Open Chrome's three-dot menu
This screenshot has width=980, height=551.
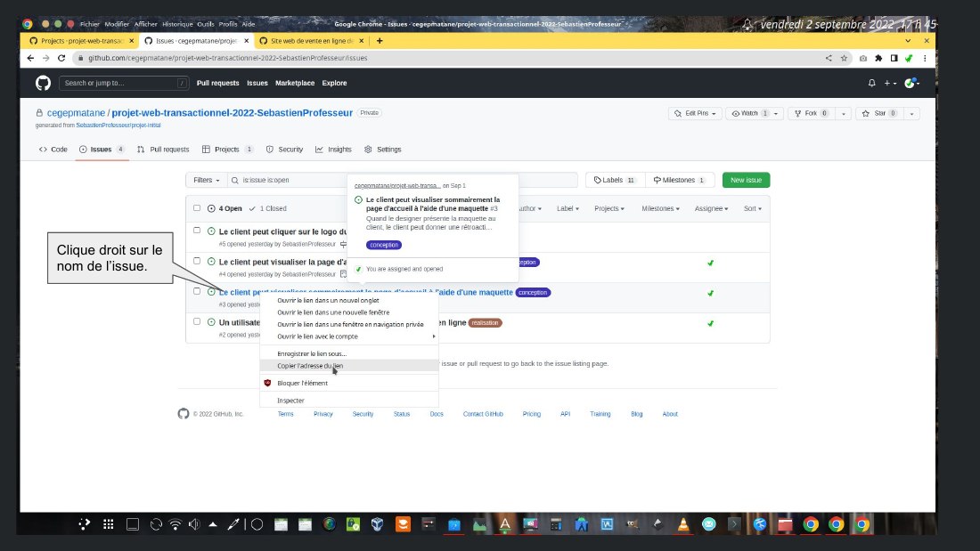(925, 58)
